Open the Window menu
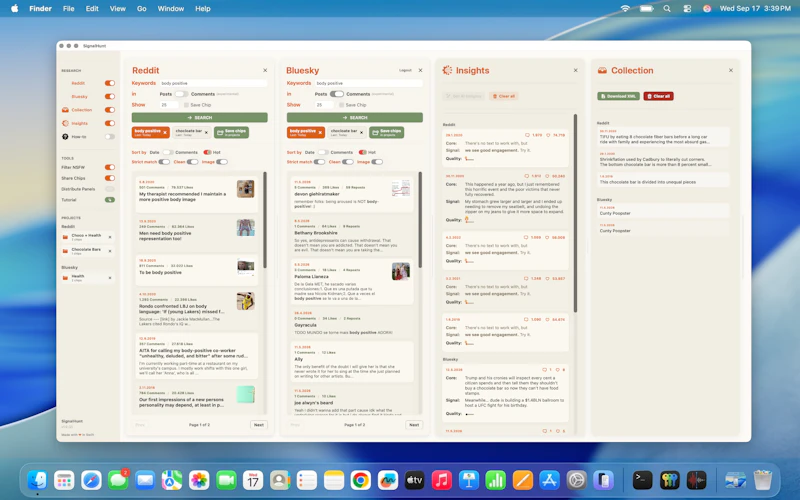 click(170, 8)
